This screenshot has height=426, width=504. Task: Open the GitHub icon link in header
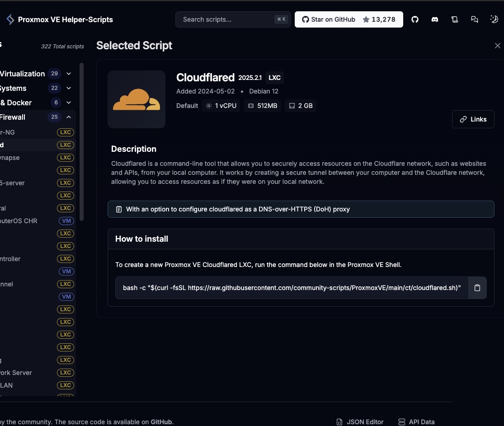[x=415, y=19]
